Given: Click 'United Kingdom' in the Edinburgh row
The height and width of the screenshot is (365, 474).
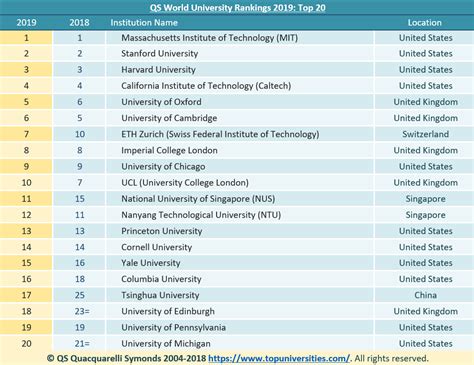Looking at the screenshot, I should pyautogui.click(x=425, y=311).
